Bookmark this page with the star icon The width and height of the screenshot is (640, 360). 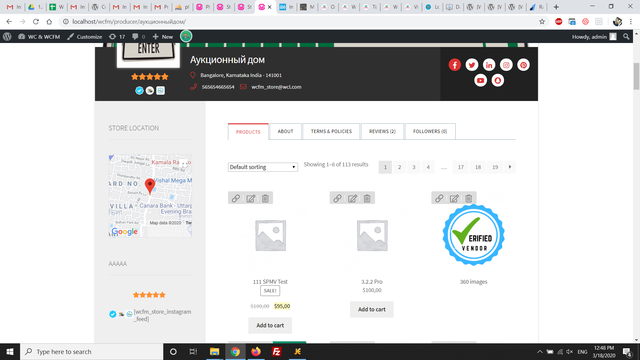click(x=542, y=22)
